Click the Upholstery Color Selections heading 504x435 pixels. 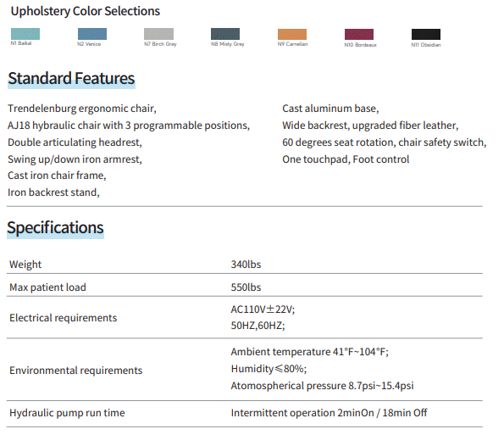tap(86, 11)
